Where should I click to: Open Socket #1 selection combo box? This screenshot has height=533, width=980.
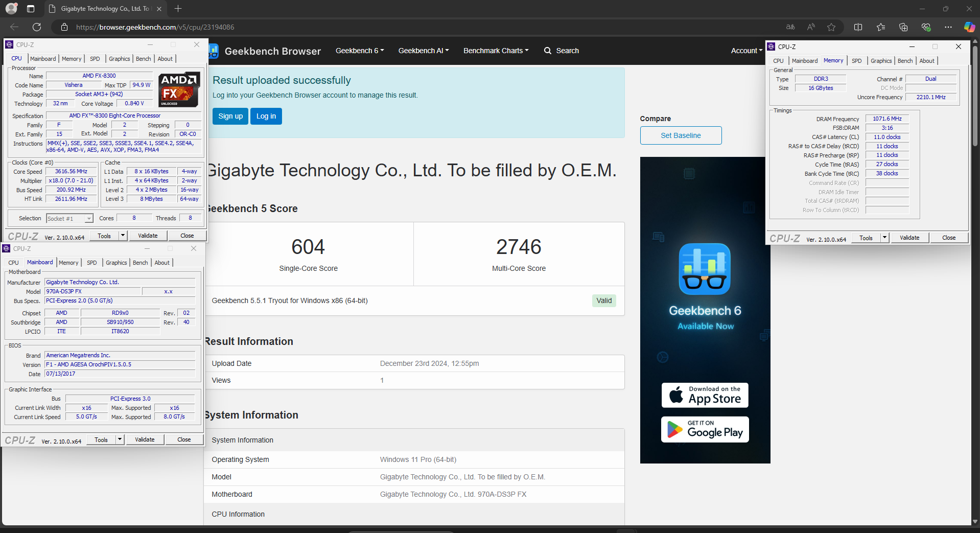[x=69, y=218]
